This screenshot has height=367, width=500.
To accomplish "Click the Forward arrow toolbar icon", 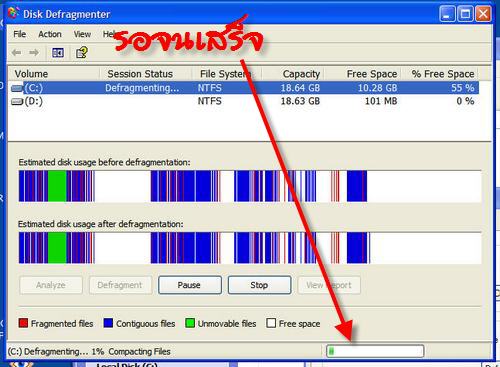I will click(34, 53).
